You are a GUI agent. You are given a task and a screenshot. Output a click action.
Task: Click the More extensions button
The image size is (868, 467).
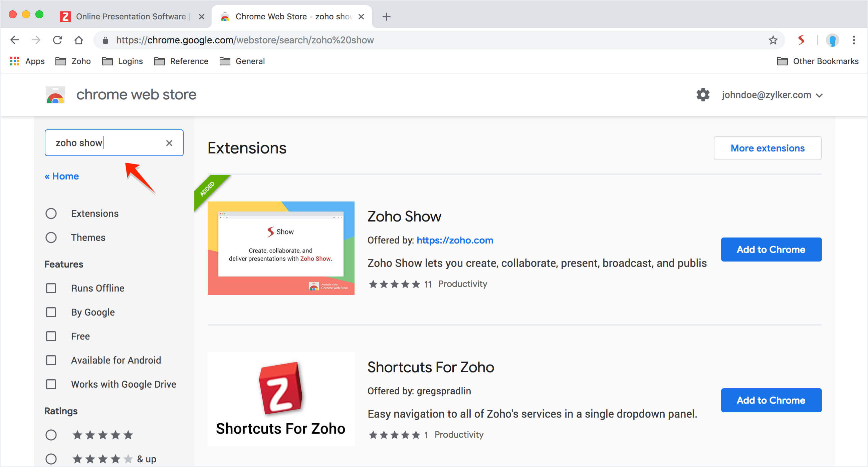click(x=767, y=148)
